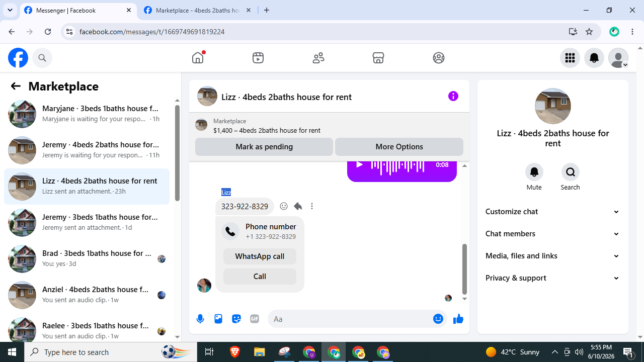Open the notifications bell in top bar

click(594, 58)
